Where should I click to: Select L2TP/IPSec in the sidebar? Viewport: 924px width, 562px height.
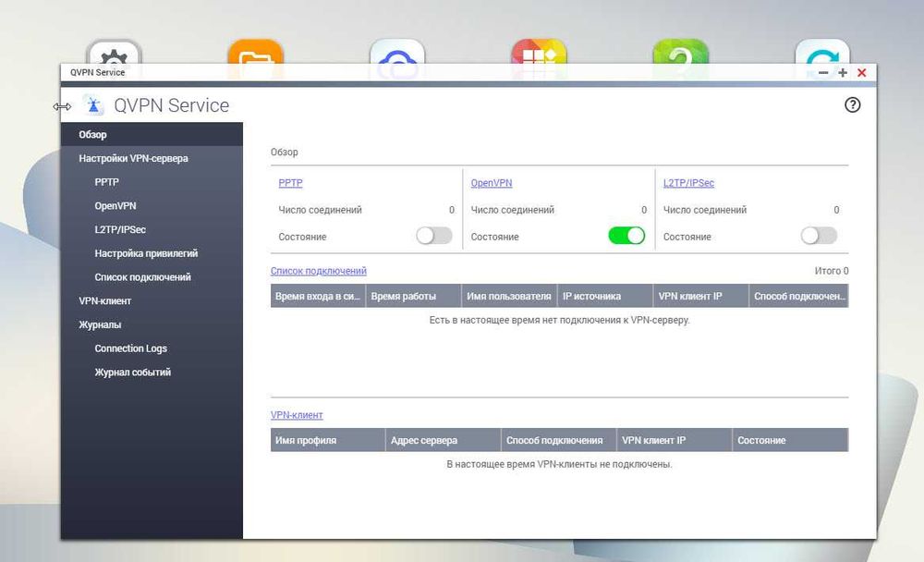tap(152, 229)
